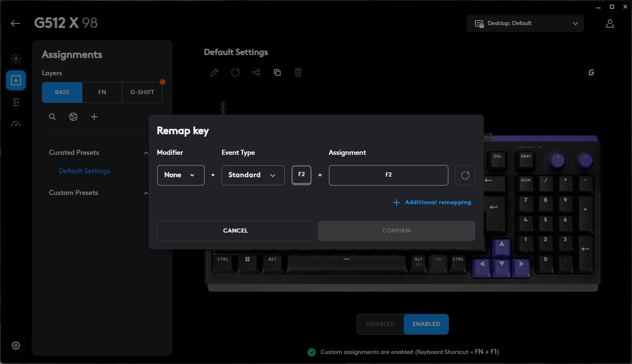
Task: Switch custom assignments to ENABLED
Action: tap(426, 324)
